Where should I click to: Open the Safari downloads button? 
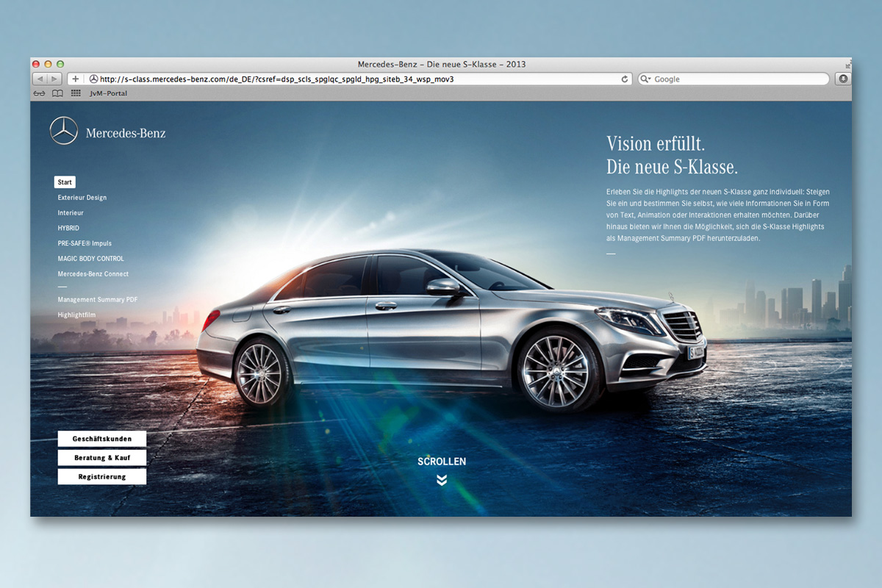842,79
